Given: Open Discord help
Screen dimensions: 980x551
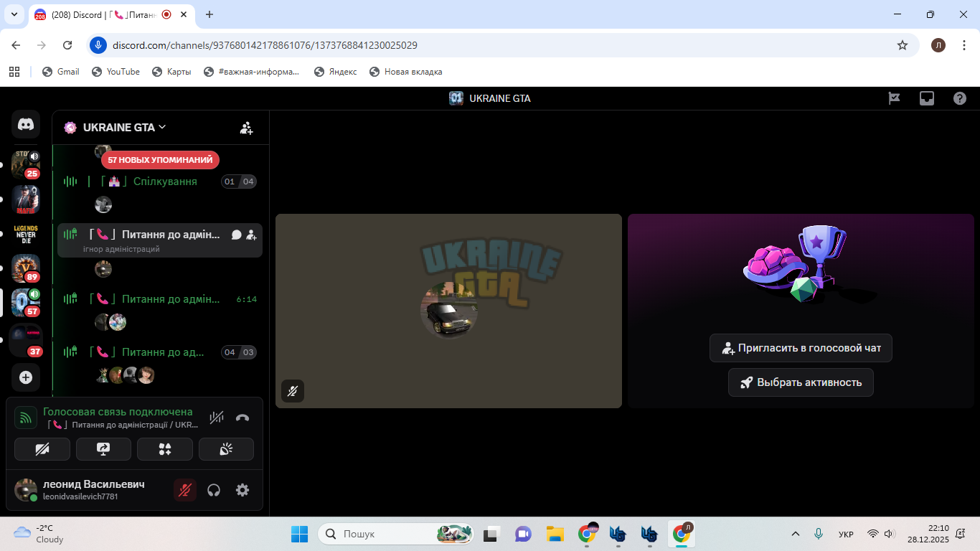Looking at the screenshot, I should 960,98.
